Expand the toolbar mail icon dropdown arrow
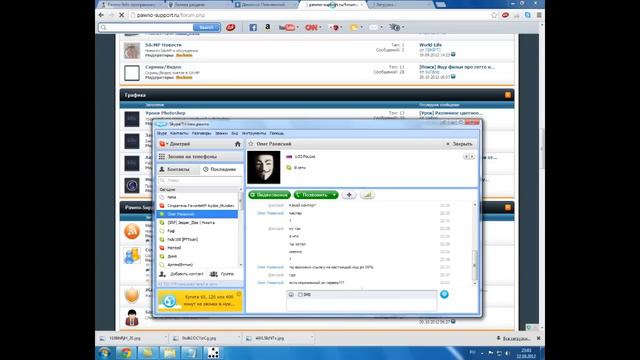Image resolution: width=640 pixels, height=360 pixels. click(x=382, y=27)
